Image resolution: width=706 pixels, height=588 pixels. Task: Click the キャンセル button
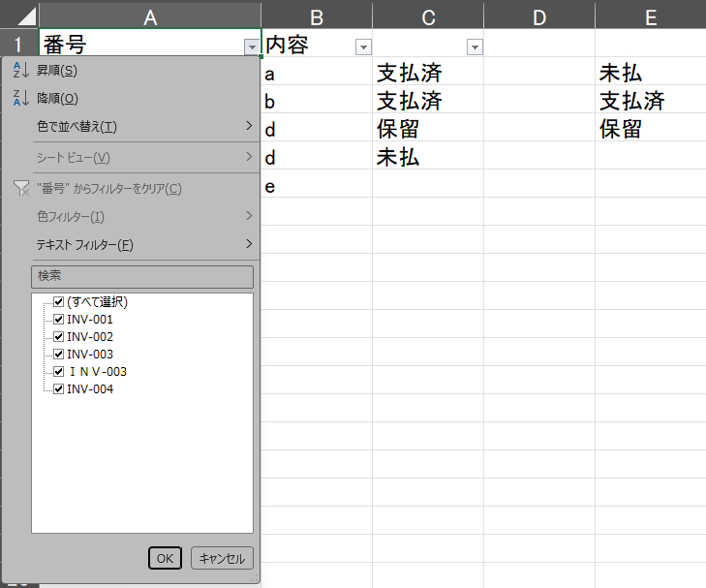click(222, 558)
